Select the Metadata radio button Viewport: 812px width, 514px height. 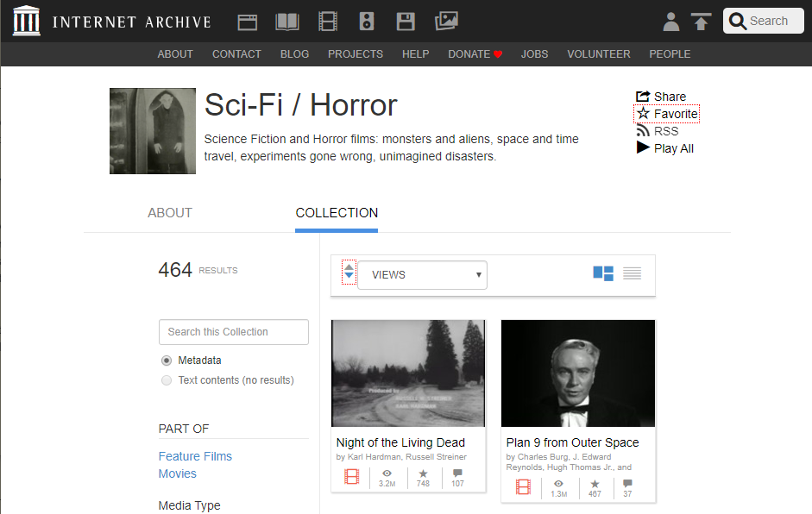[167, 360]
